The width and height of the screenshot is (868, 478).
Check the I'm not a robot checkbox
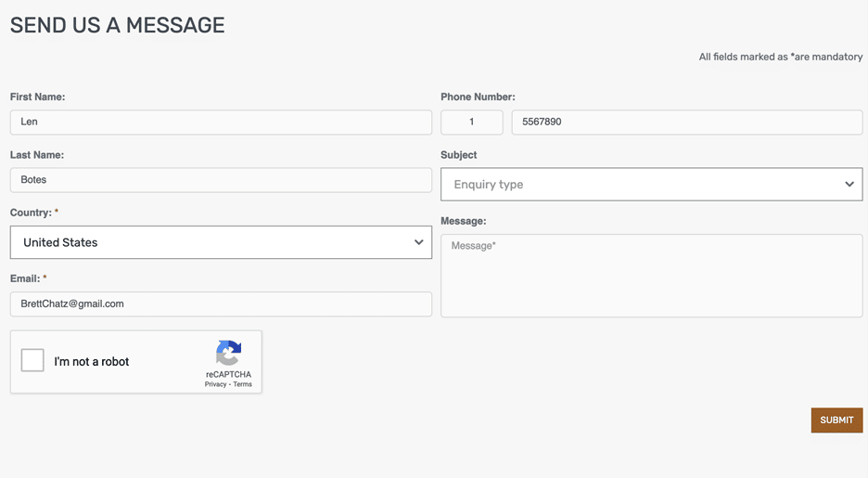32,361
